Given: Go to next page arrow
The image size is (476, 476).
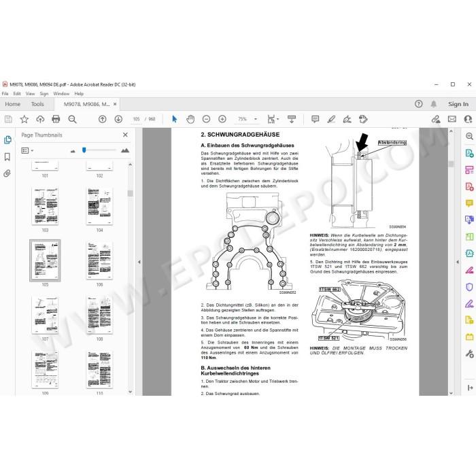Looking at the screenshot, I should (x=118, y=119).
